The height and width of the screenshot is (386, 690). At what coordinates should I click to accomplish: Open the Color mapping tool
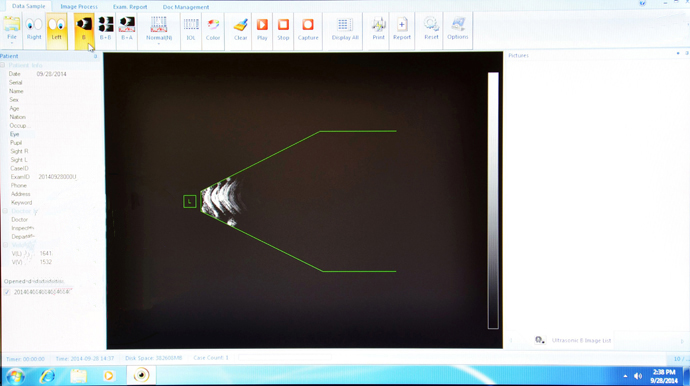tap(213, 29)
